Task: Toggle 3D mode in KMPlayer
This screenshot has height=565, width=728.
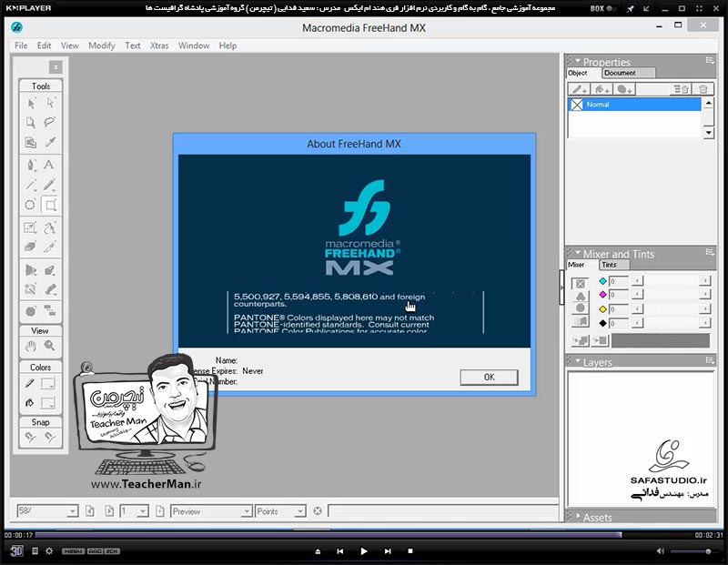Action: click(x=16, y=551)
